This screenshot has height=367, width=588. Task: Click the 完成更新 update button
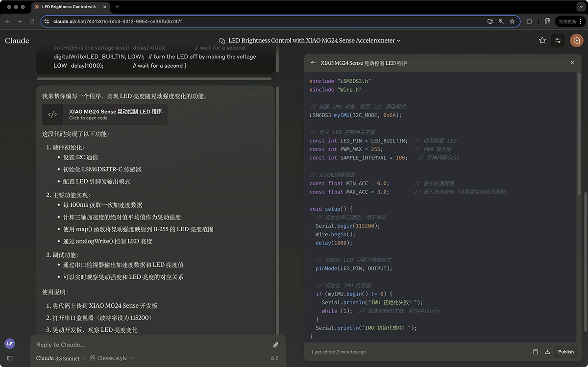click(567, 22)
